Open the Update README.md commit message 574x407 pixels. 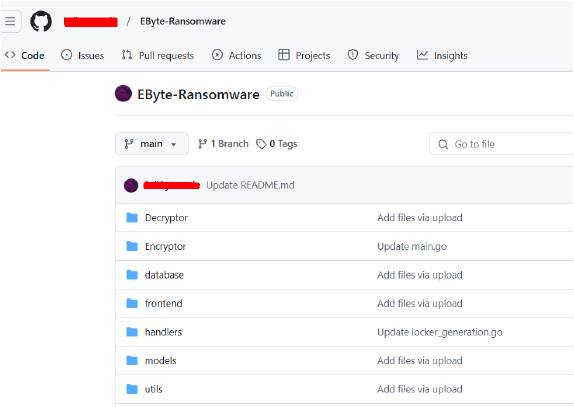[x=250, y=185]
